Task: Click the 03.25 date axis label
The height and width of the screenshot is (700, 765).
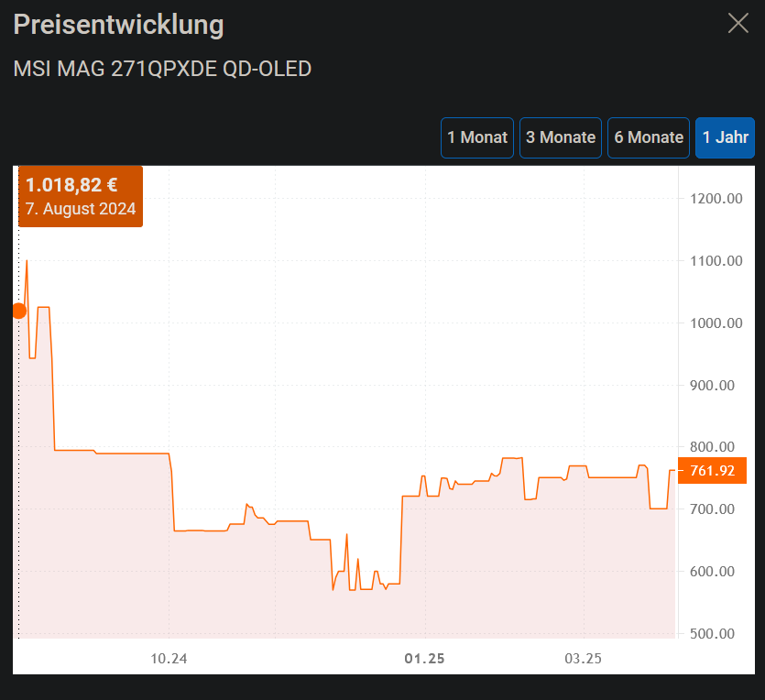Action: tap(583, 659)
